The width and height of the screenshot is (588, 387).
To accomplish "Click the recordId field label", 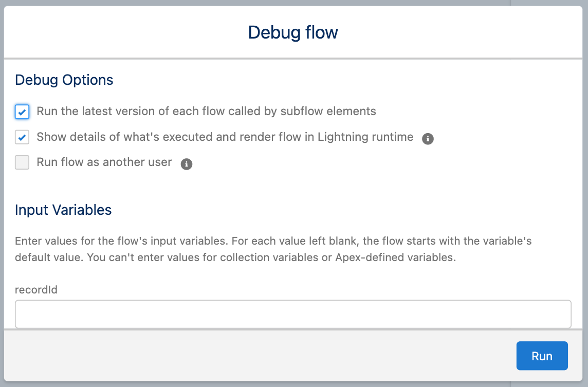I will coord(36,289).
